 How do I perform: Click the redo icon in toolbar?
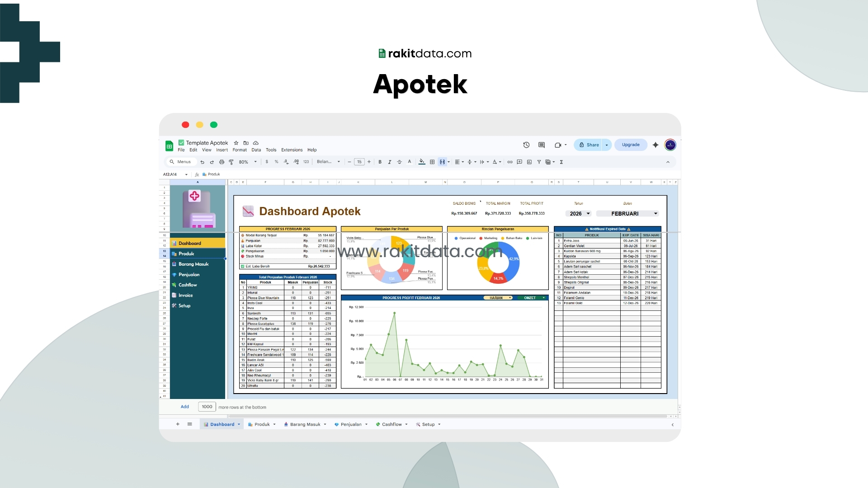pyautogui.click(x=212, y=162)
